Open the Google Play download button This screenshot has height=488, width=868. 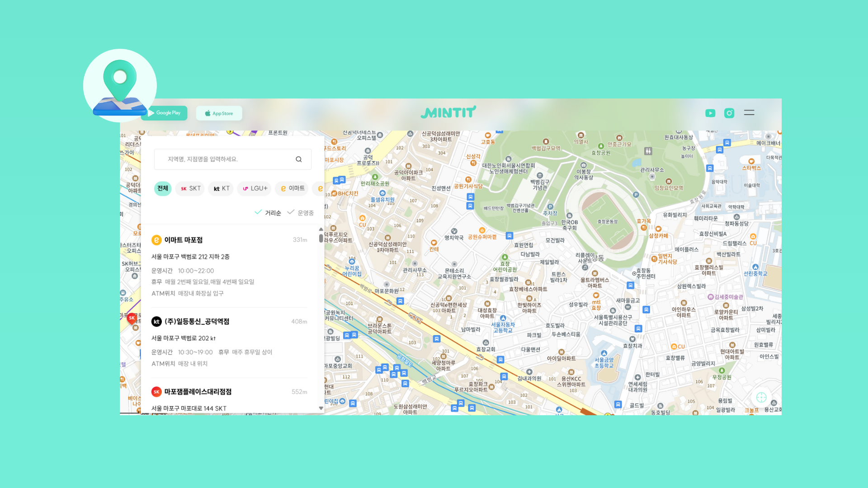[x=164, y=113]
